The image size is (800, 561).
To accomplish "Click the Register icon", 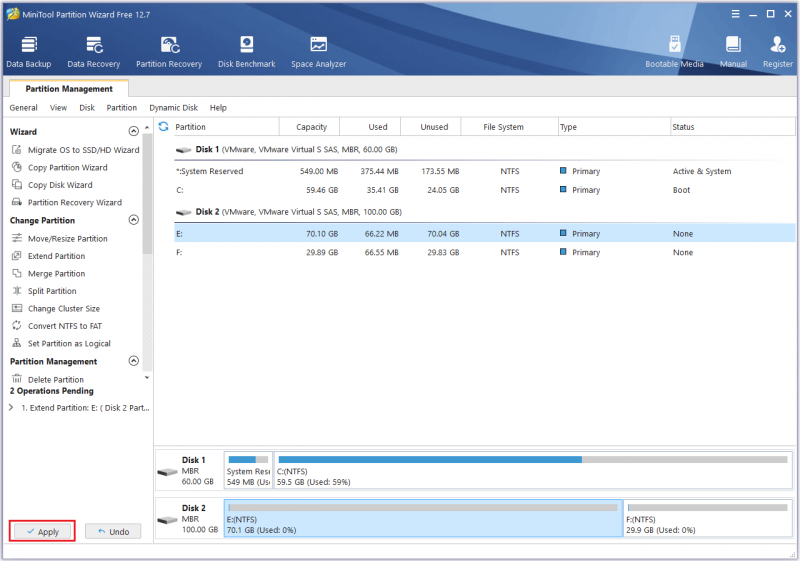I will tap(778, 52).
